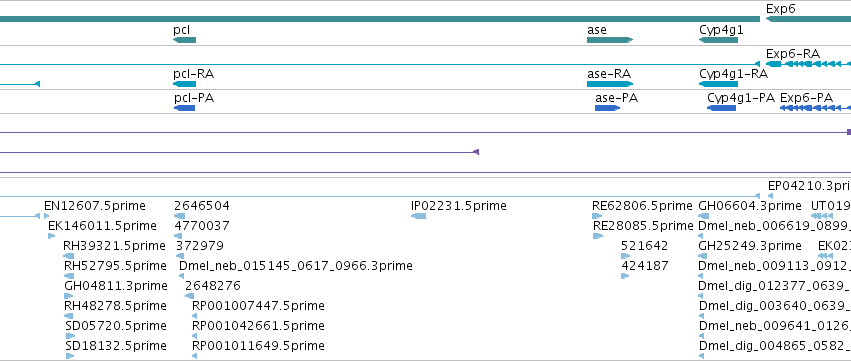Screen dimensions: 851x361
Task: Select the RP001007447.5prime feature label
Action: 258,306
